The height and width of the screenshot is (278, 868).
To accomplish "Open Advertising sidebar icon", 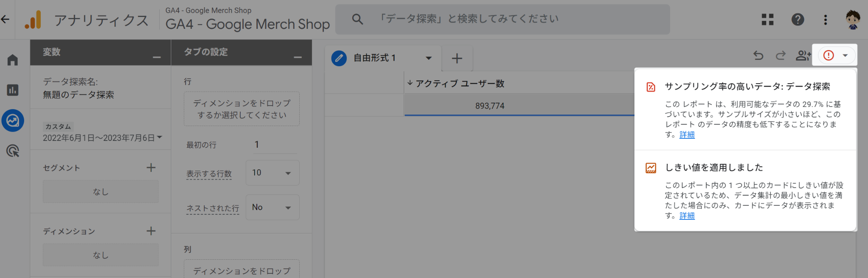I will [x=13, y=151].
